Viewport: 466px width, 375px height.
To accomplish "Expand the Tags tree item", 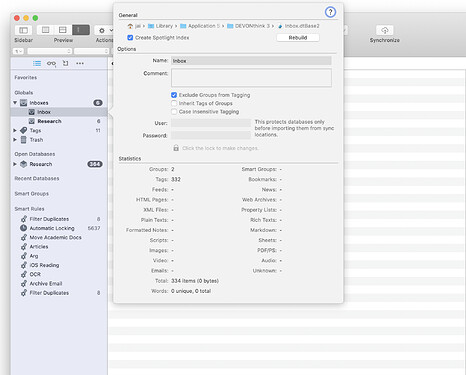I will 15,130.
